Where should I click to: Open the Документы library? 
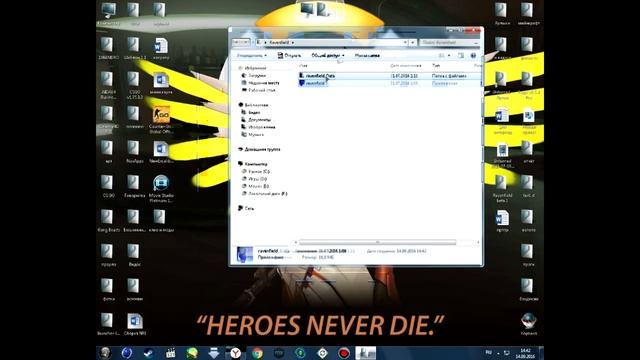click(x=259, y=120)
